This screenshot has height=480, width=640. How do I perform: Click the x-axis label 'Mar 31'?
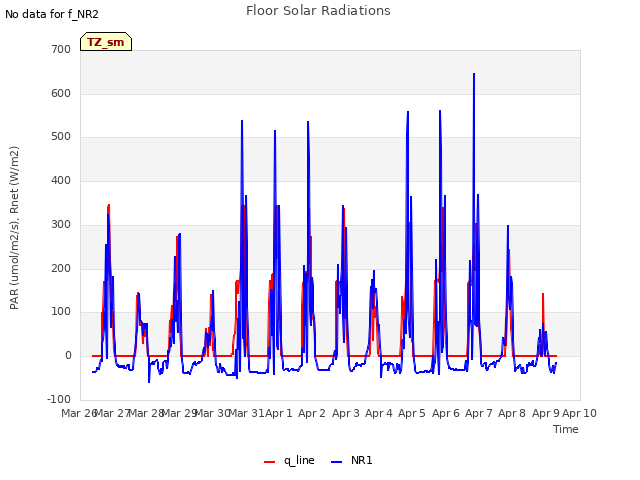coord(247,413)
